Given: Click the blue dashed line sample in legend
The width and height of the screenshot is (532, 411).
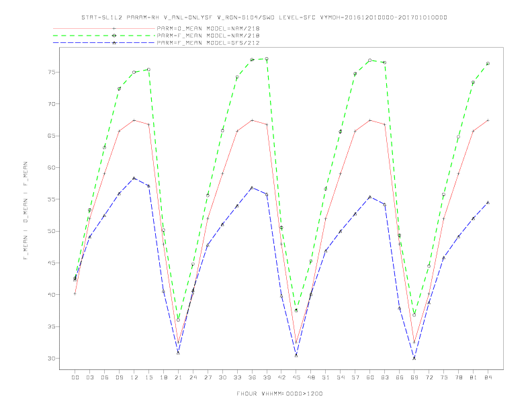Looking at the screenshot, I should pyautogui.click(x=104, y=43).
